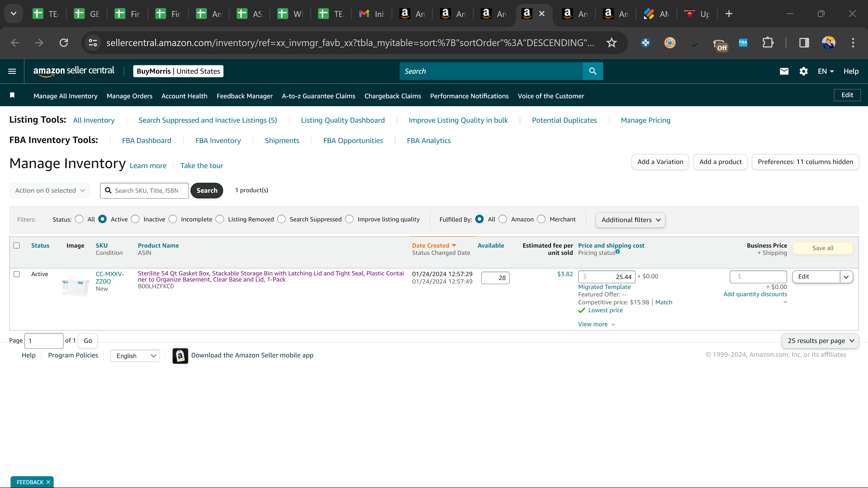
Task: Click the Add a Variation button
Action: (x=660, y=162)
